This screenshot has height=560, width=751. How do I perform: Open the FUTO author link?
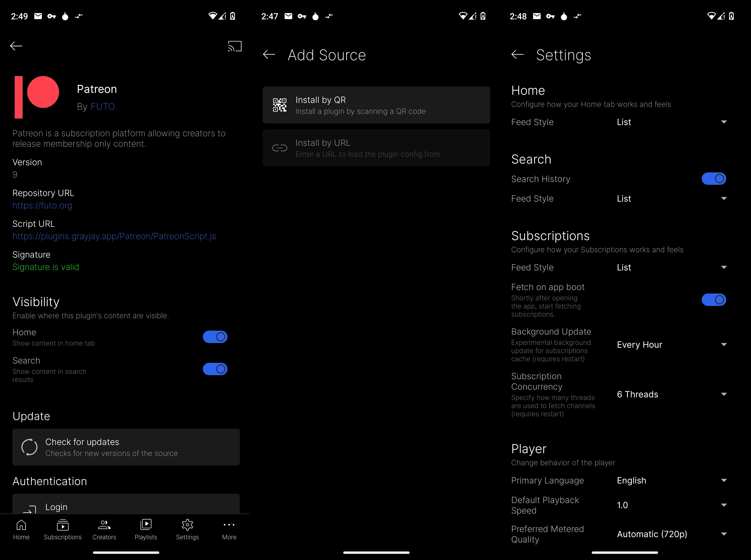[x=103, y=106]
